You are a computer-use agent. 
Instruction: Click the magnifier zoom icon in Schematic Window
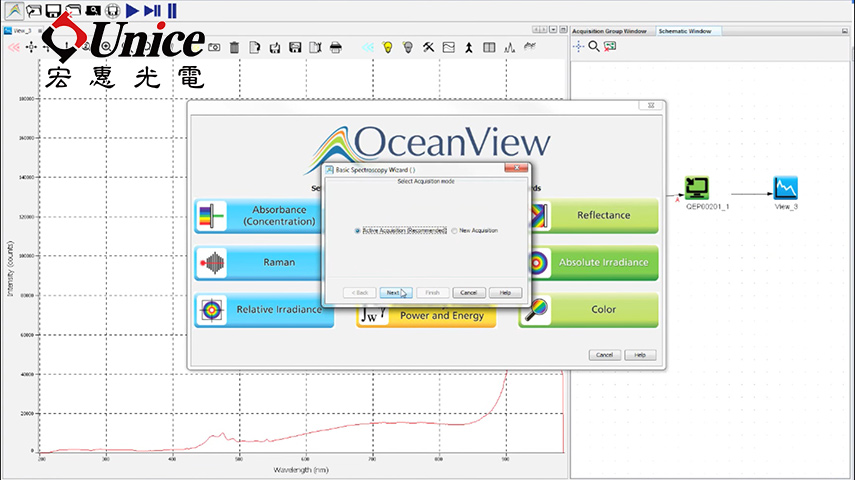pos(594,46)
